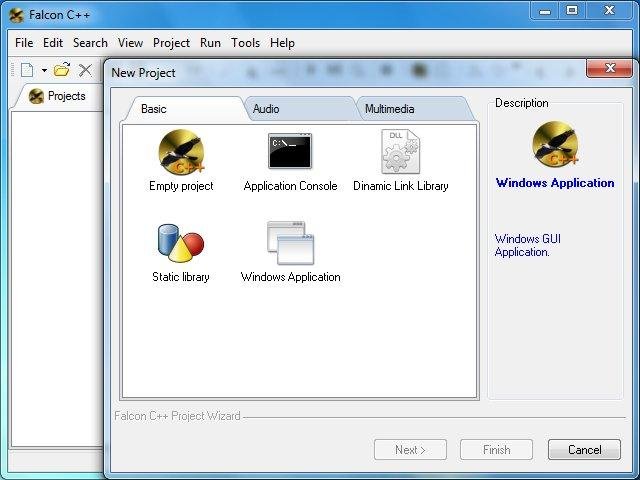Minimize the Falcon C++ main window

(x=544, y=11)
